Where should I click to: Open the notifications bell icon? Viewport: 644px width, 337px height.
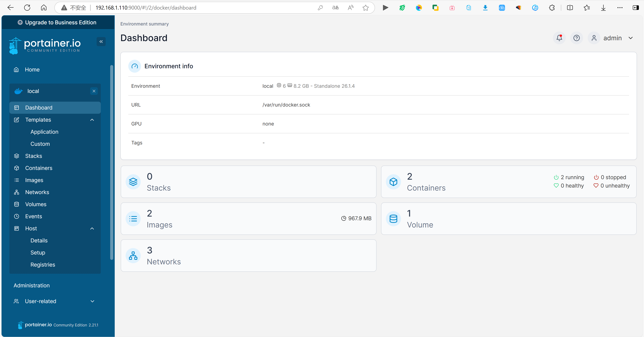click(x=559, y=38)
